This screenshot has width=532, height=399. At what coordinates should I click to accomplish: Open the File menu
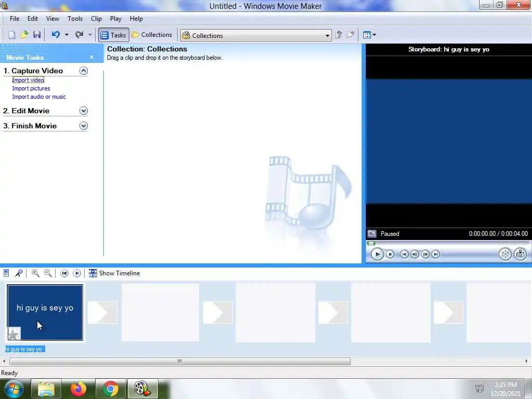[15, 19]
